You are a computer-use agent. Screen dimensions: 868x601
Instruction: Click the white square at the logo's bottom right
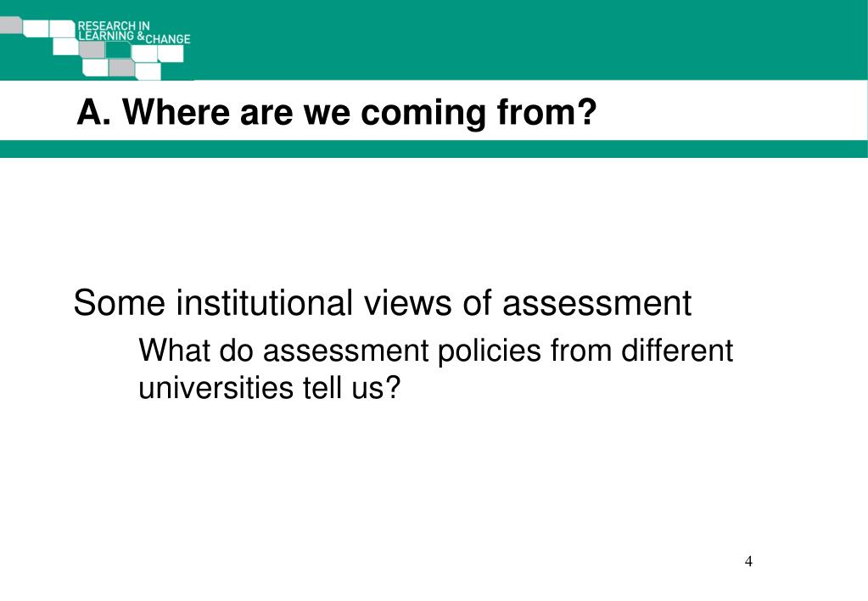pos(148,71)
